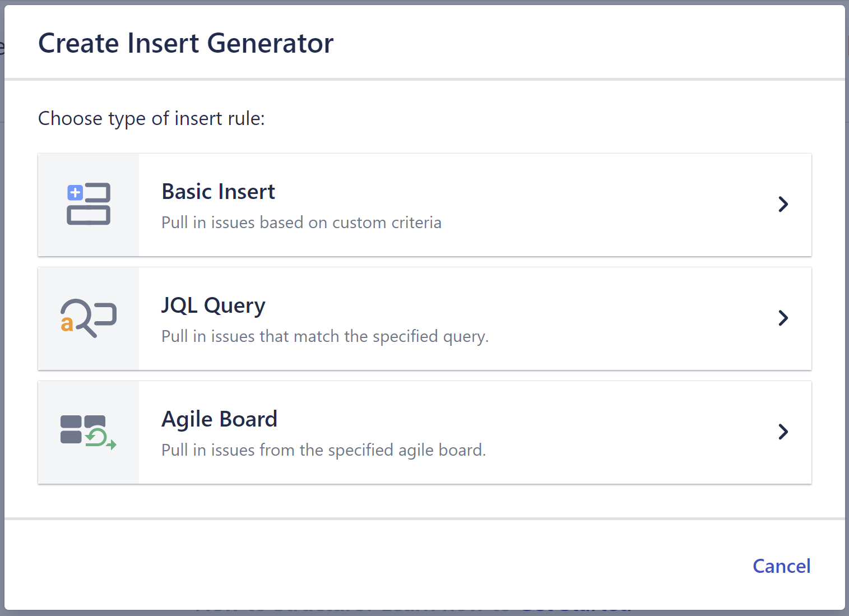Click the 'Create Insert Generator' dialog title
This screenshot has width=849, height=616.
pyautogui.click(x=185, y=42)
